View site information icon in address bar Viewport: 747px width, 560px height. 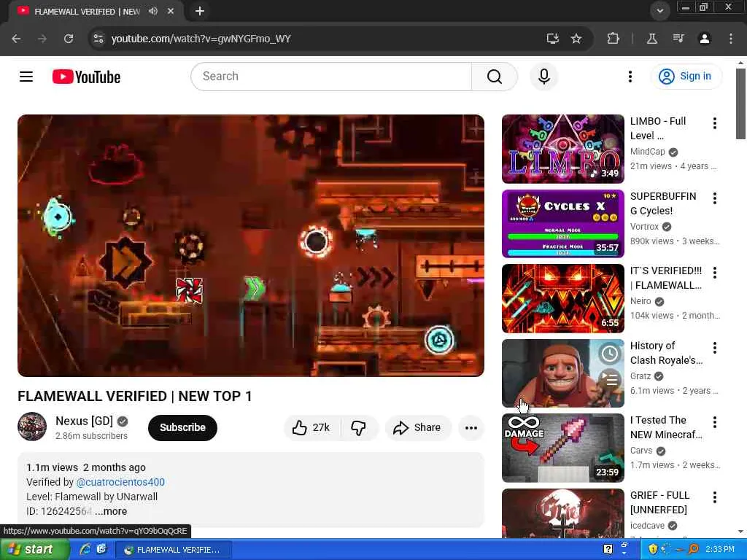tap(98, 39)
